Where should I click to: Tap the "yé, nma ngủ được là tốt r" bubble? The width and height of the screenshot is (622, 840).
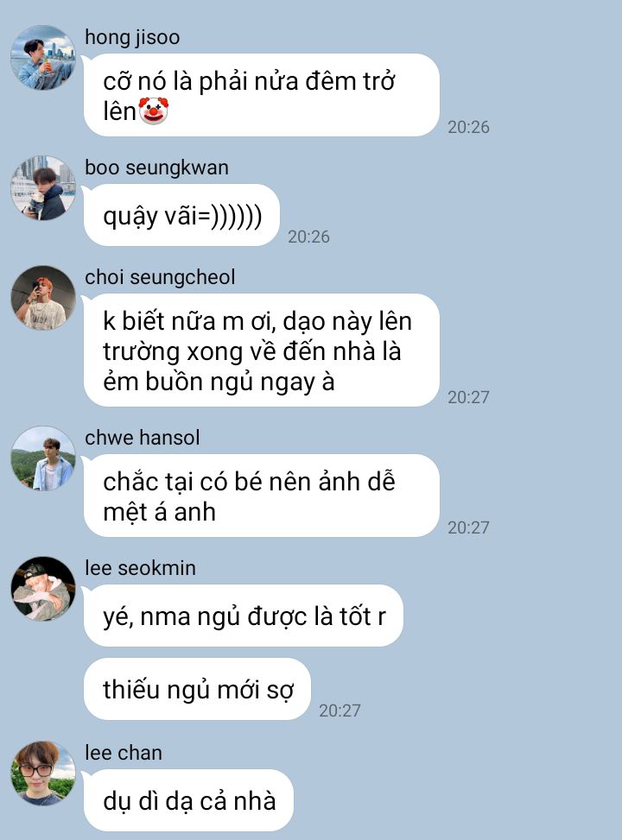[x=244, y=616]
